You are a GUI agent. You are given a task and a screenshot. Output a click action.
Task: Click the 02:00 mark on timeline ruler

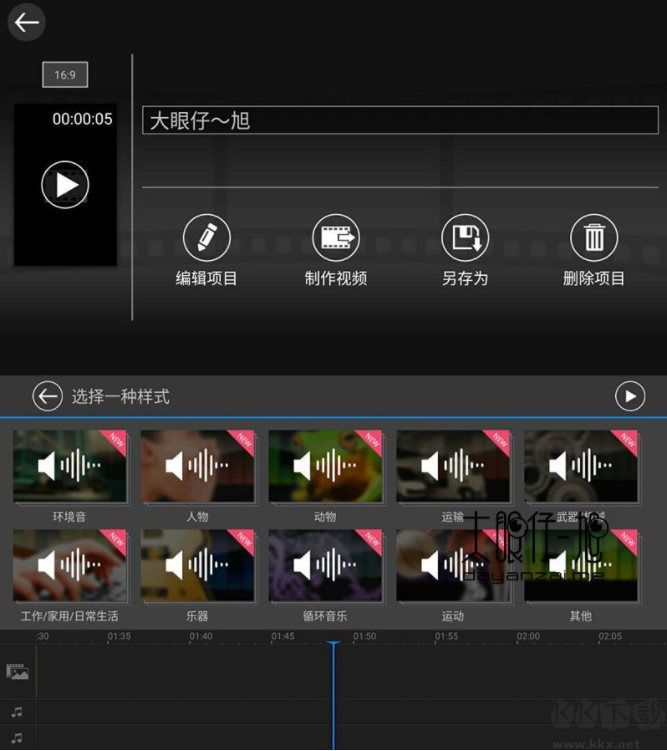point(529,636)
